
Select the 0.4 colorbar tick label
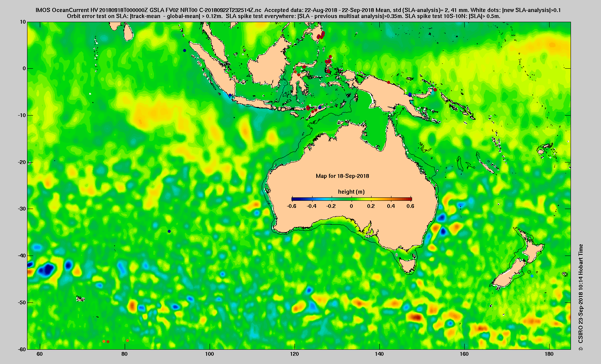[x=391, y=206]
